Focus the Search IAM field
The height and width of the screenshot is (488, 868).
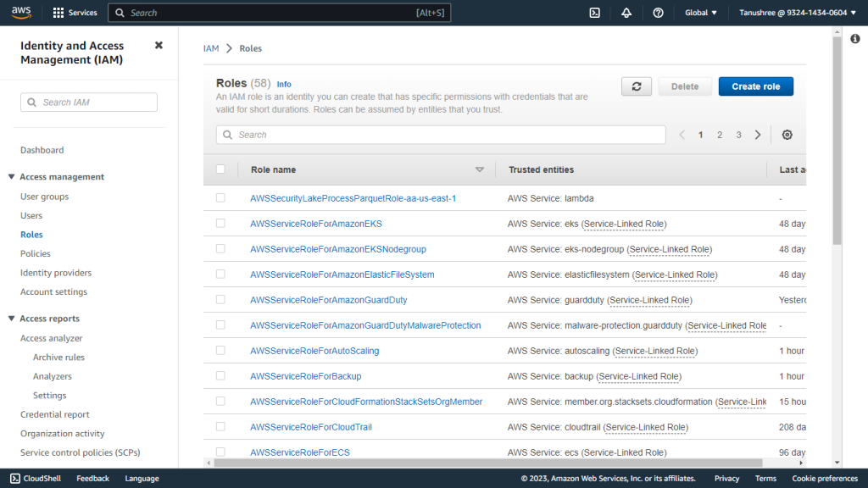point(89,103)
